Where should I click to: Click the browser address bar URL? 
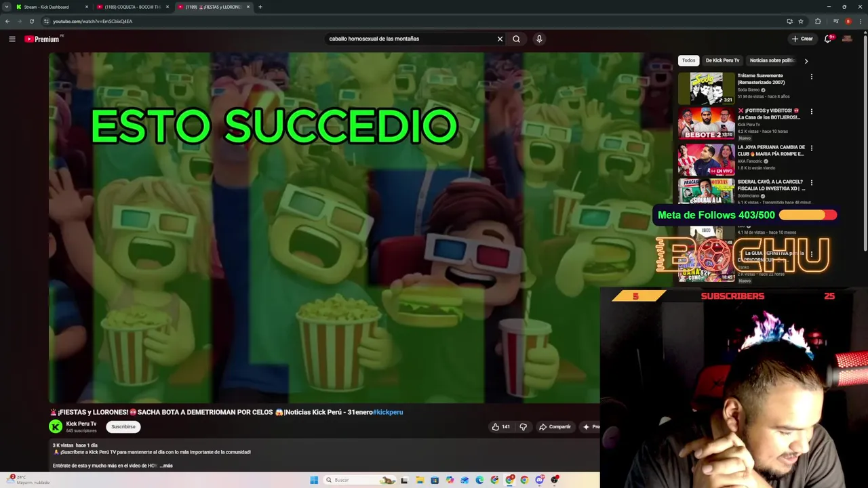[x=92, y=21]
